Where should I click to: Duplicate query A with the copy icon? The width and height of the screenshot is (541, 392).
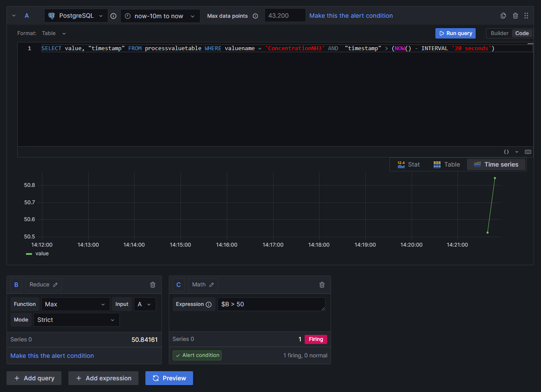coord(503,16)
